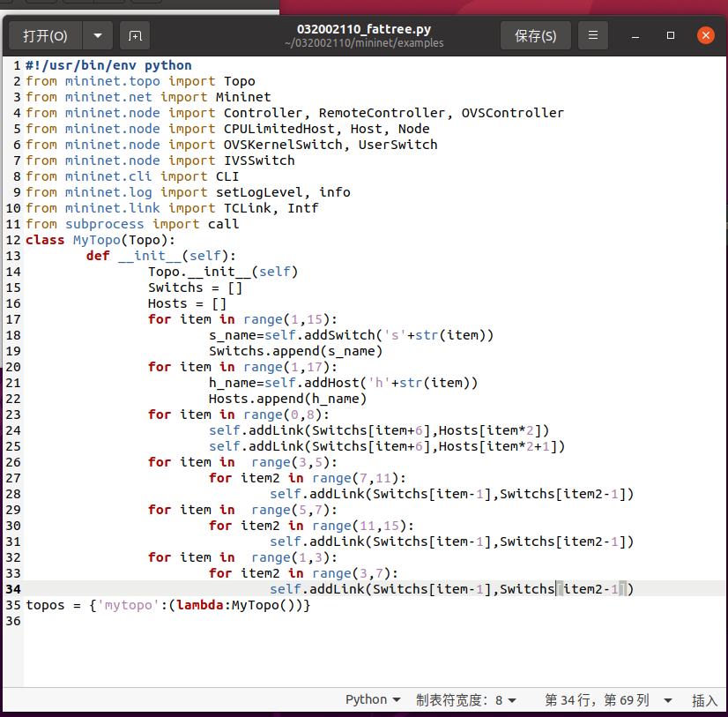Click the path ~/032002110/mininet/examples
728x717 pixels.
coord(364,43)
